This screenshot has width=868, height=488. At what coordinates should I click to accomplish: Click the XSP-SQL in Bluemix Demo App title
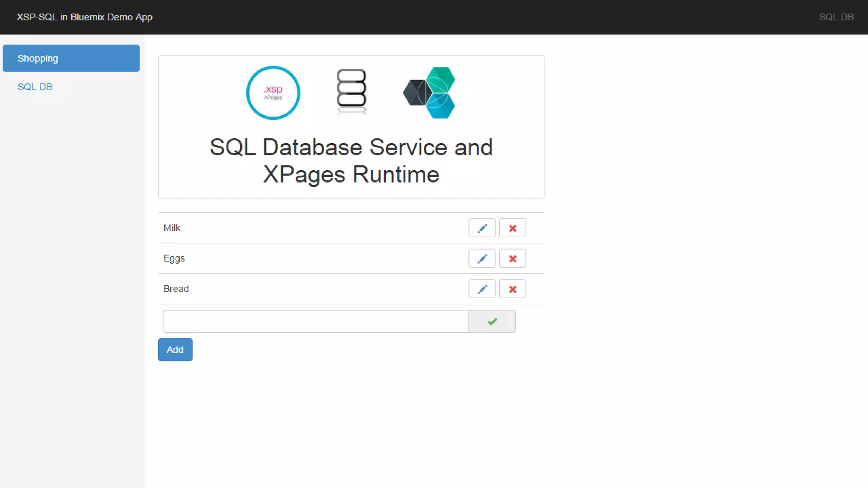[x=84, y=17]
